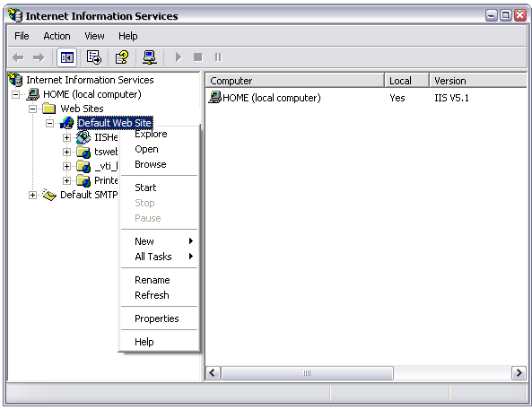532x410 pixels.
Task: Open the Help menu in menu bar
Action: click(128, 36)
